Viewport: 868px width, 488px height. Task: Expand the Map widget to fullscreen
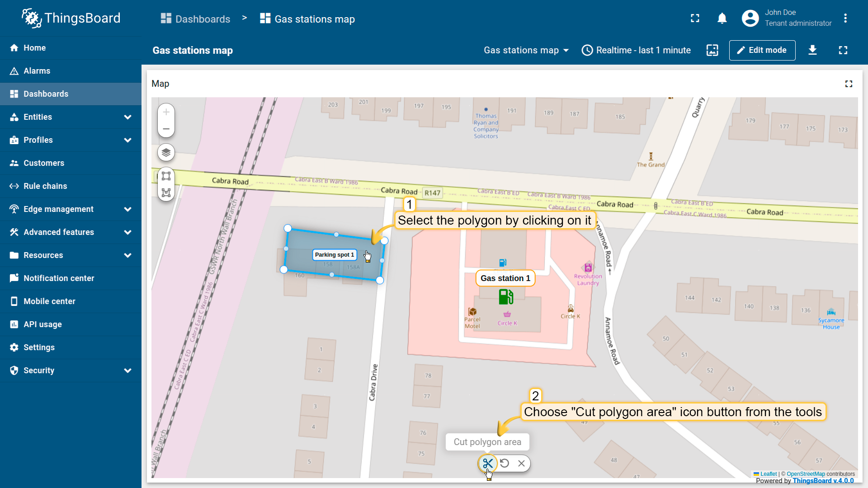pos(849,84)
